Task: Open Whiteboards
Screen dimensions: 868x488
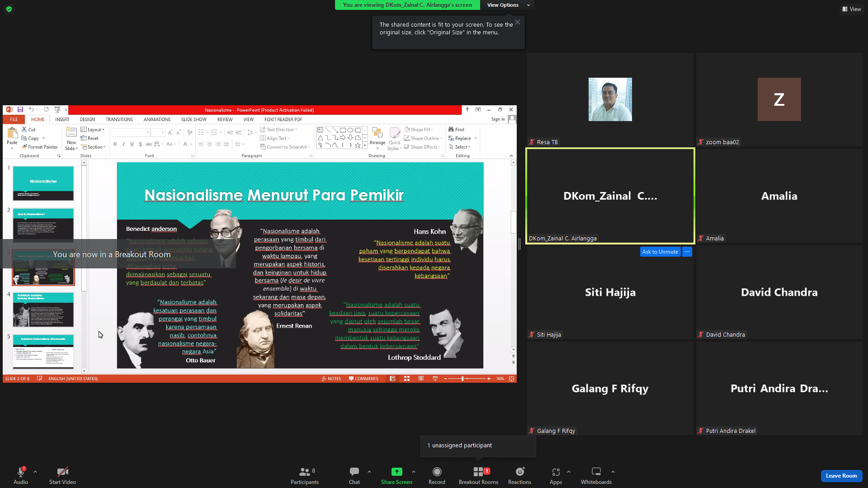Action: pos(596,475)
